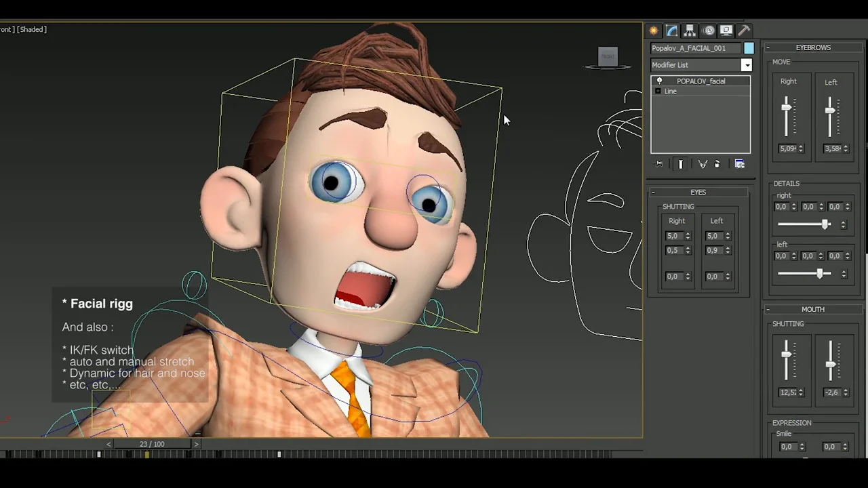This screenshot has height=488, width=868.
Task: Toggle the POPALOV_facial modifier lightbulb
Action: pos(659,81)
